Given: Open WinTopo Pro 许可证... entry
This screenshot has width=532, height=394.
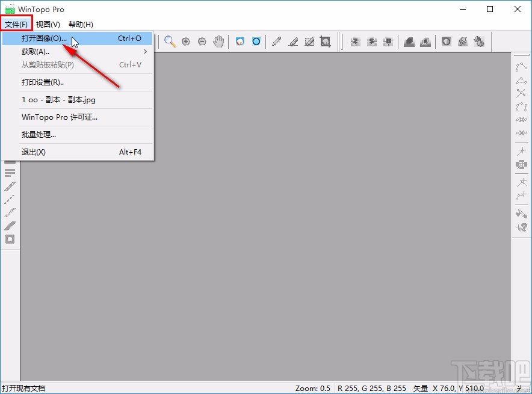Looking at the screenshot, I should [78, 117].
